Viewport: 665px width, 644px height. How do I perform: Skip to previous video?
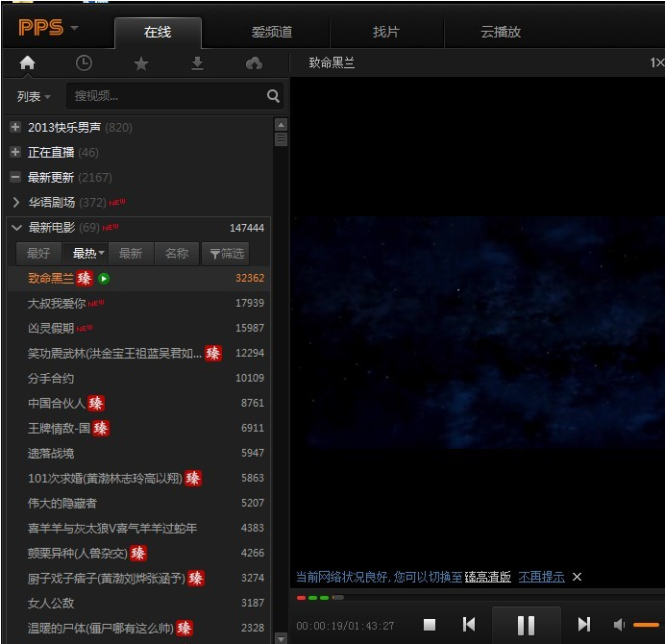click(x=469, y=624)
